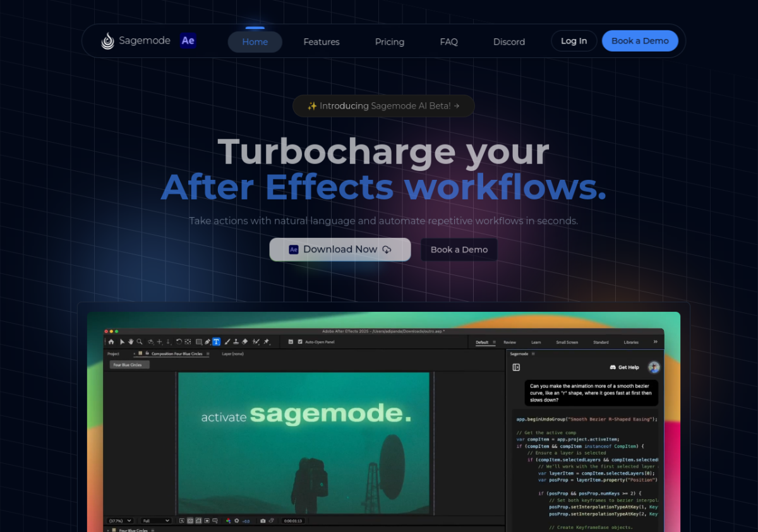Click the Sagemode droplet logo
This screenshot has height=532, width=758.
click(x=108, y=41)
